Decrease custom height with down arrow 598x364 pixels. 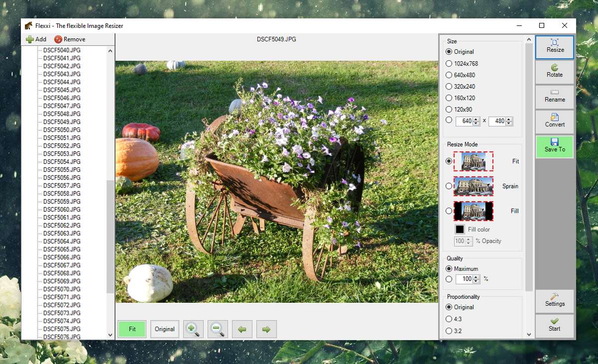(x=509, y=124)
